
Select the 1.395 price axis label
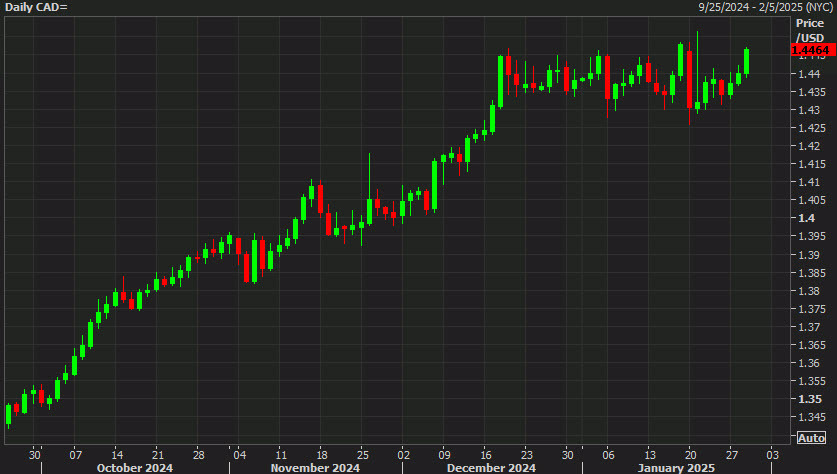811,236
